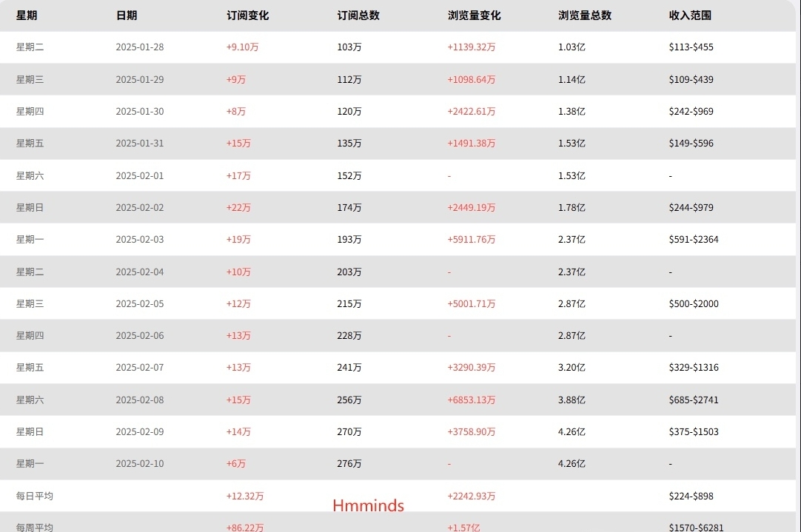Click the 4.26亿 total views on 2025-02-09

(x=572, y=432)
